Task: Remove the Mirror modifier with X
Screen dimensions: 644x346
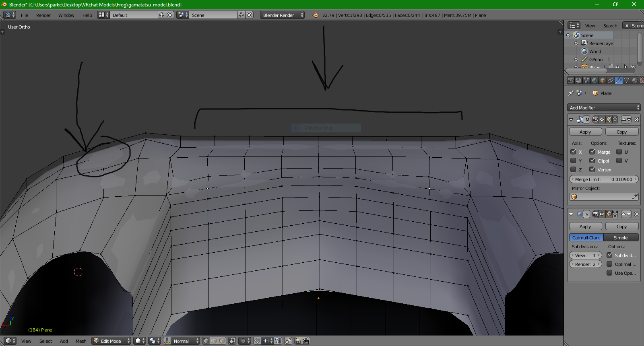Action: (636, 119)
